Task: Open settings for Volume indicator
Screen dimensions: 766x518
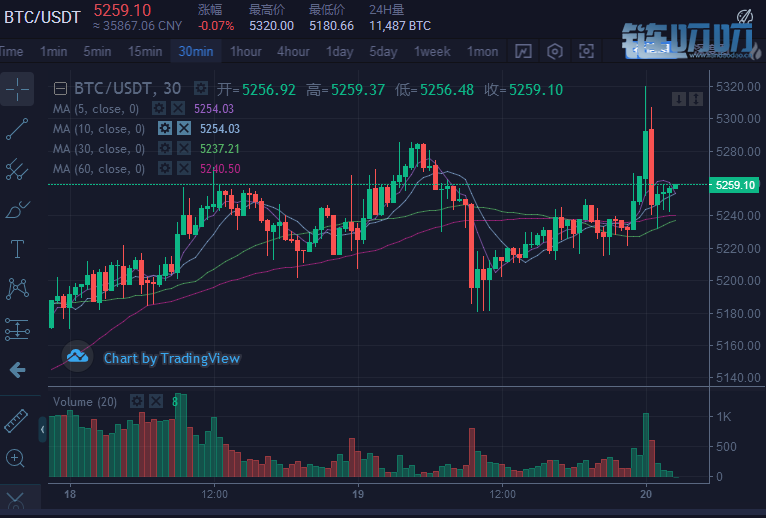Action: point(136,401)
